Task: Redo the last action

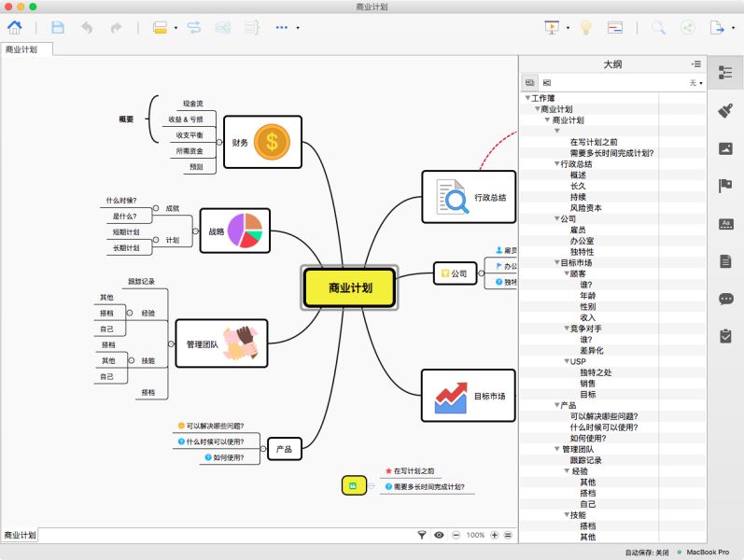Action: click(117, 27)
